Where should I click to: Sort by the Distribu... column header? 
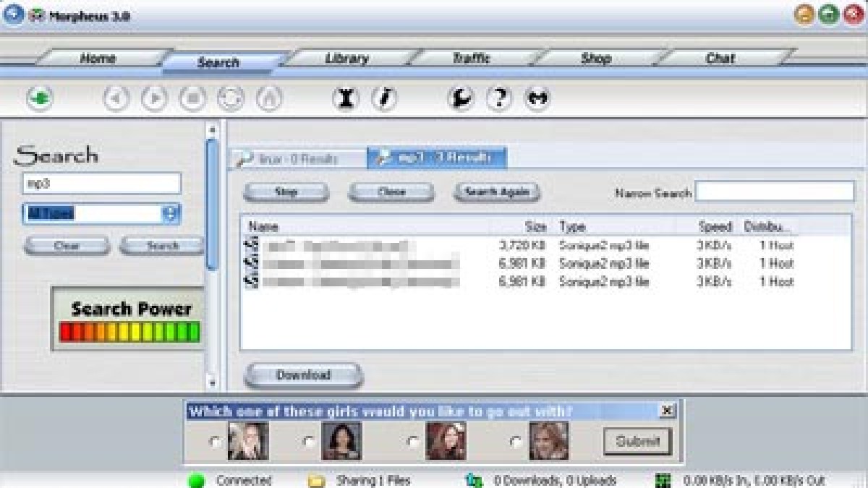769,227
